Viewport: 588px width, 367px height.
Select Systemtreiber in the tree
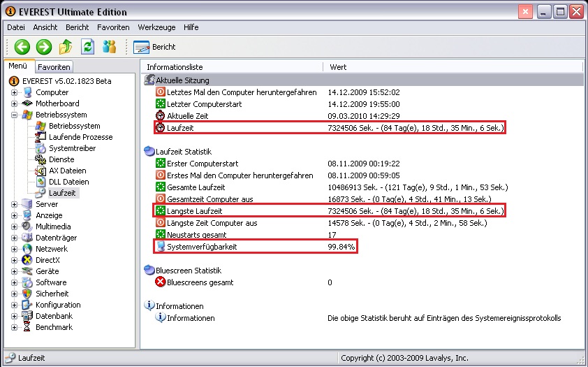click(x=73, y=149)
